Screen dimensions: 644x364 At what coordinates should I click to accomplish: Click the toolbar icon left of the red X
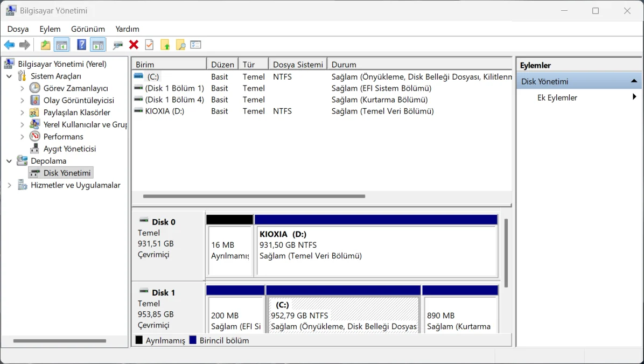pos(118,45)
